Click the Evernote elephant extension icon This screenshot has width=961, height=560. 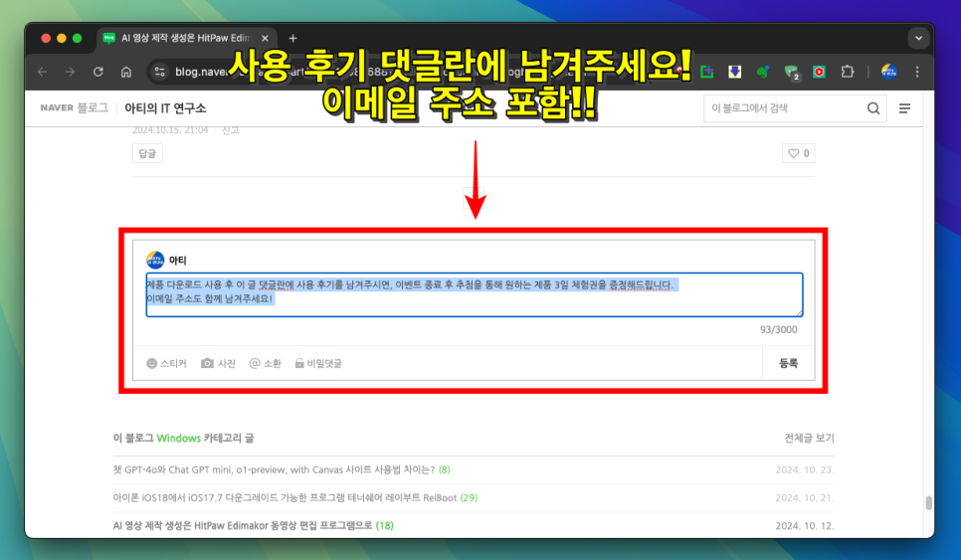[x=762, y=72]
